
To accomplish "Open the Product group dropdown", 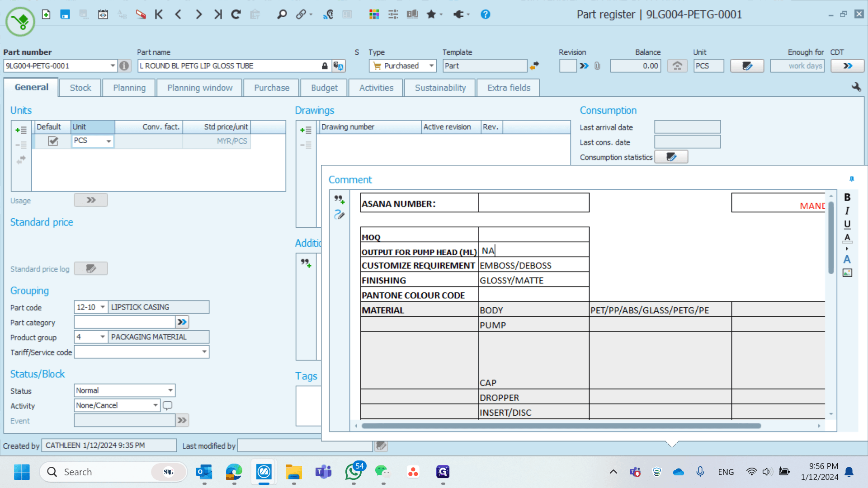I will 103,337.
